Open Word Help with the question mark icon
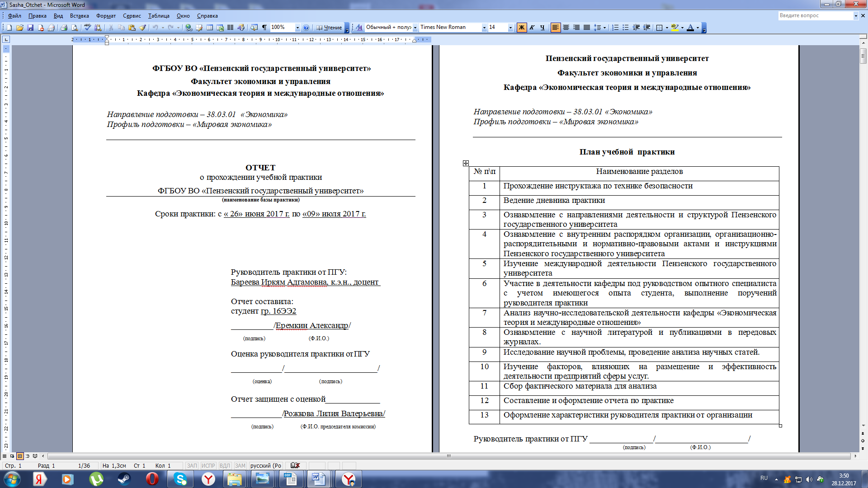The image size is (868, 488). [x=306, y=28]
